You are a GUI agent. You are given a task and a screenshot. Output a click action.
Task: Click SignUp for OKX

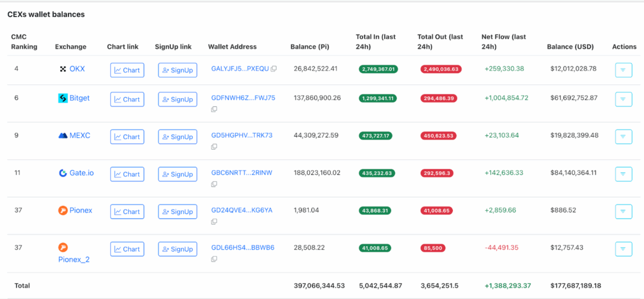click(x=177, y=70)
